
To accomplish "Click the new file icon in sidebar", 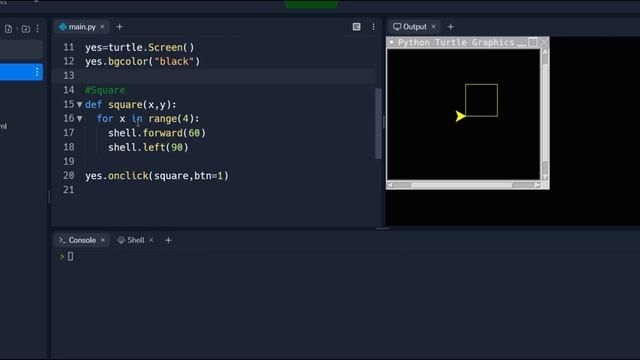I will (x=9, y=29).
